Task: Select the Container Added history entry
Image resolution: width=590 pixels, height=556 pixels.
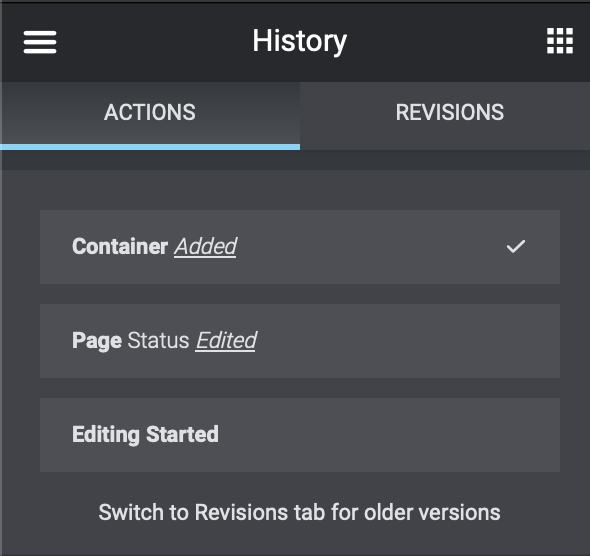Action: [300, 247]
